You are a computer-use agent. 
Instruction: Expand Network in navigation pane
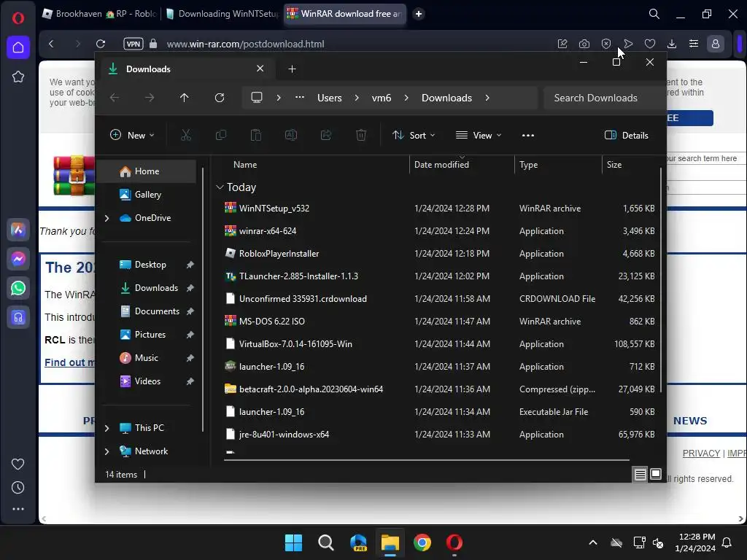(x=107, y=451)
